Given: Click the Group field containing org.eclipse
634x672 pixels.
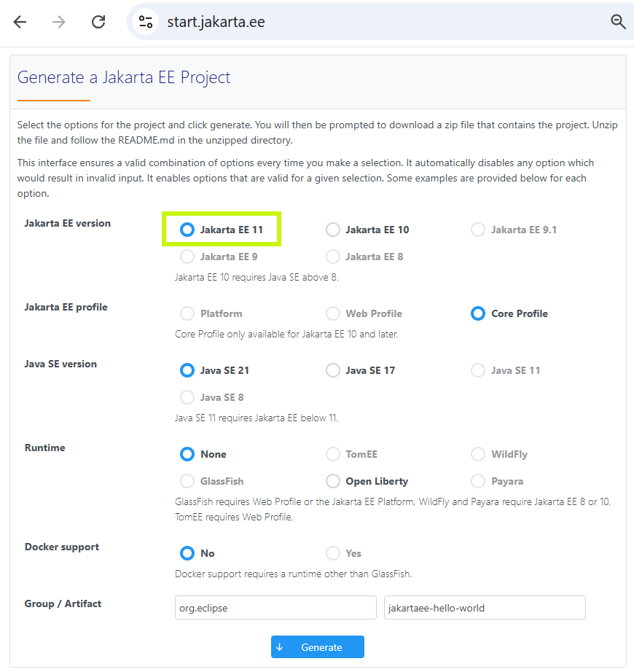Looking at the screenshot, I should pyautogui.click(x=275, y=608).
